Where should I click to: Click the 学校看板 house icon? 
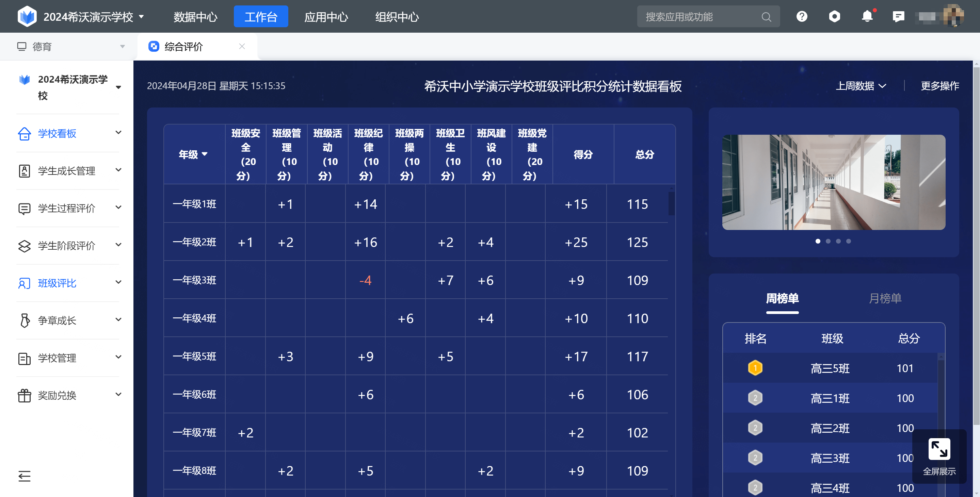coord(25,133)
